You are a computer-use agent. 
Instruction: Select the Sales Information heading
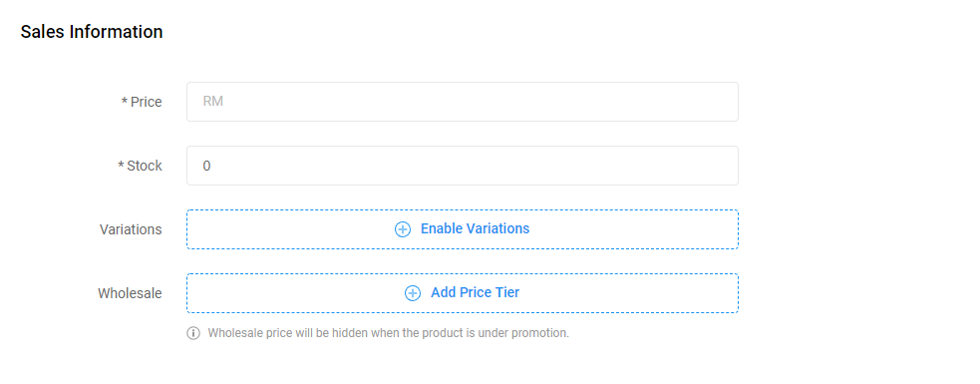92,32
